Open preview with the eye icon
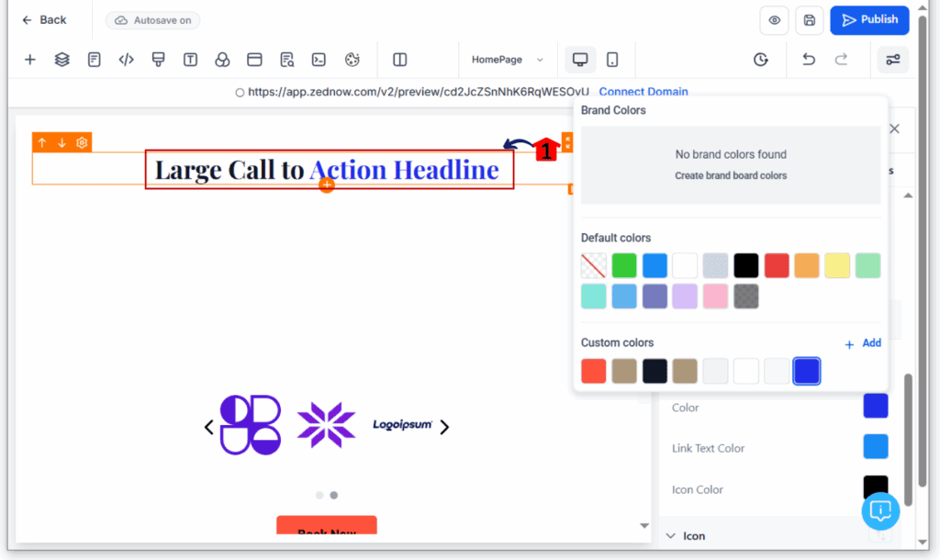The image size is (940, 560). [775, 20]
